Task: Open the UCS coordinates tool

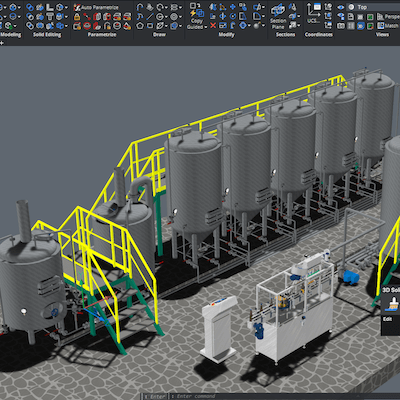Action: click(x=313, y=14)
